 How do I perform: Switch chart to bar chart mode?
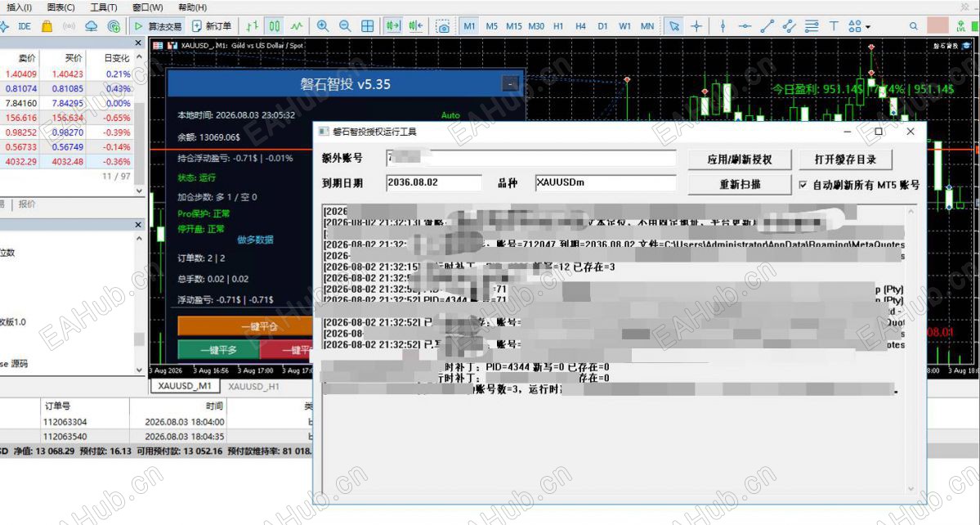pos(252,26)
